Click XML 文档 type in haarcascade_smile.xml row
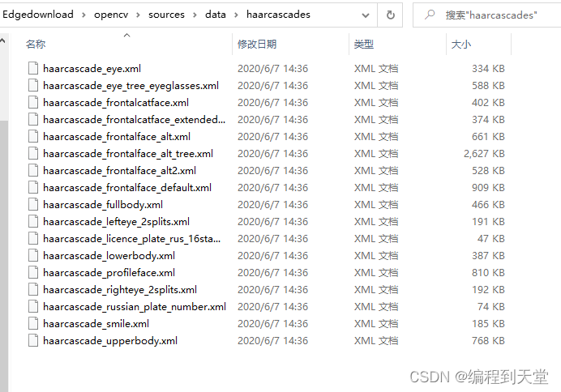 point(376,324)
